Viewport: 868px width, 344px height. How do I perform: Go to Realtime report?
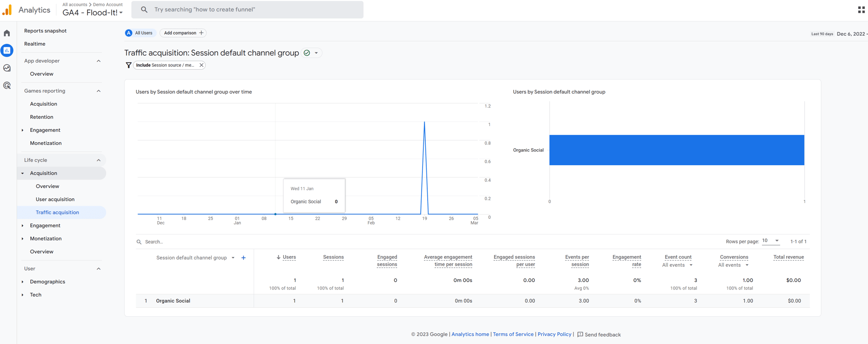pos(35,44)
